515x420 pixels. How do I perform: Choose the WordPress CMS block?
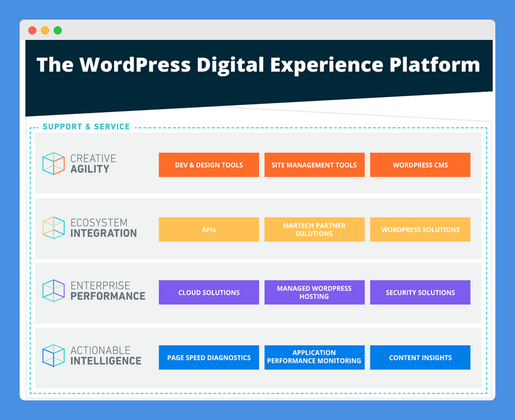(420, 165)
